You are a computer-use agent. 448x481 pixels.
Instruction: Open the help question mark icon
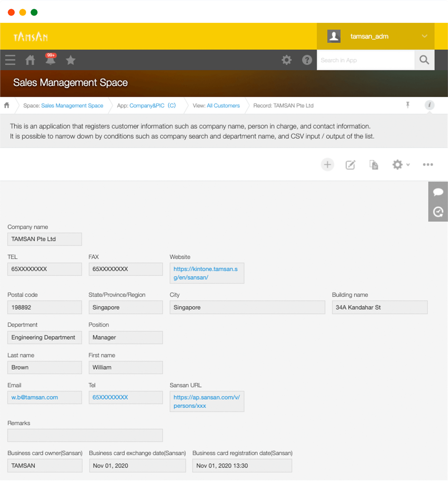pos(307,60)
